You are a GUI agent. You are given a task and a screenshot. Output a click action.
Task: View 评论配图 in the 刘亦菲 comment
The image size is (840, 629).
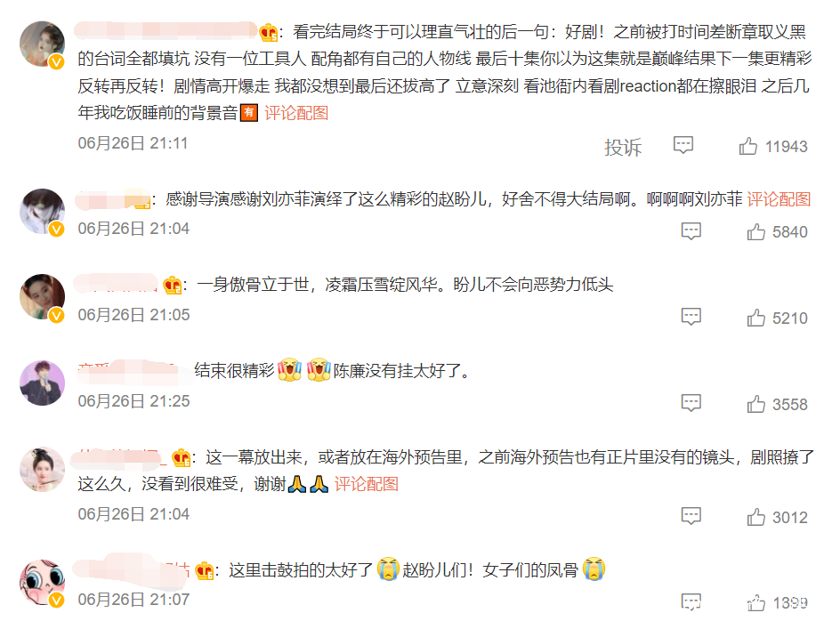(779, 199)
